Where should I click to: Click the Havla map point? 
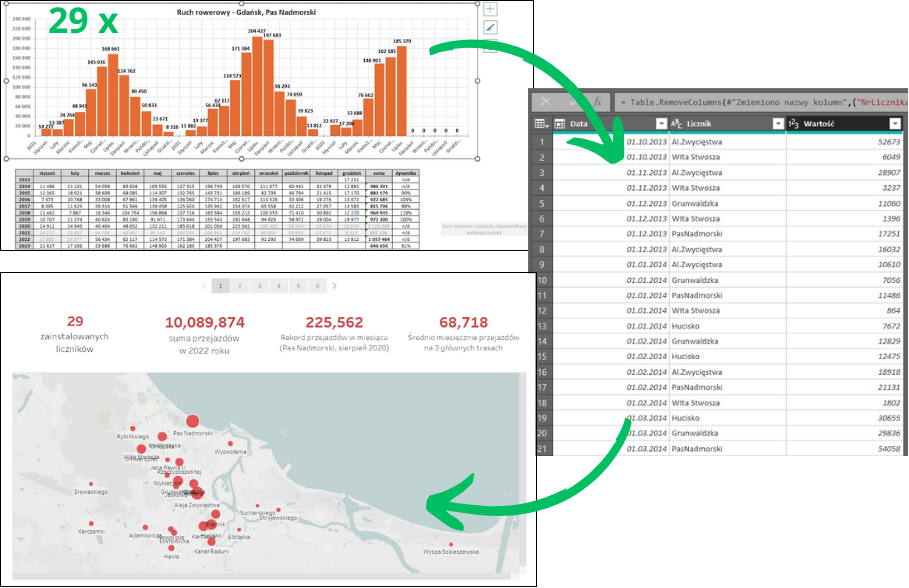171,547
